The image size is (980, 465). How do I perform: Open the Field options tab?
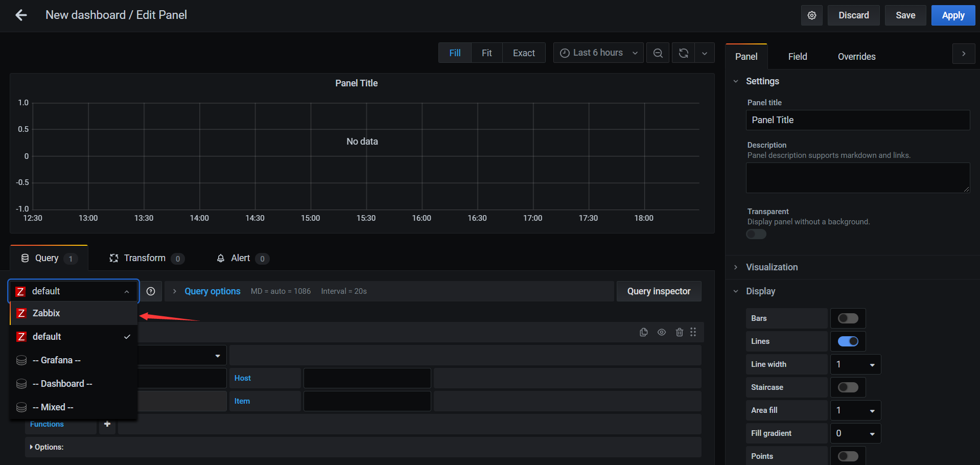(x=798, y=57)
